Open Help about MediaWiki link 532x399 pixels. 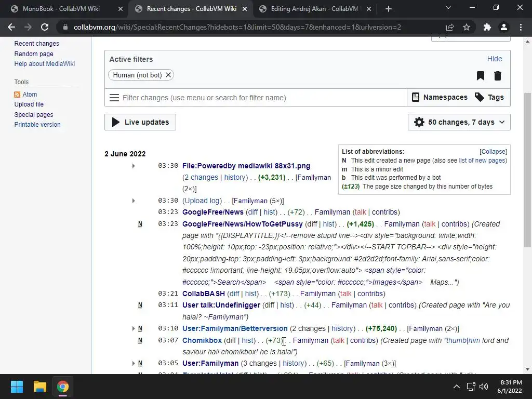pyautogui.click(x=45, y=64)
